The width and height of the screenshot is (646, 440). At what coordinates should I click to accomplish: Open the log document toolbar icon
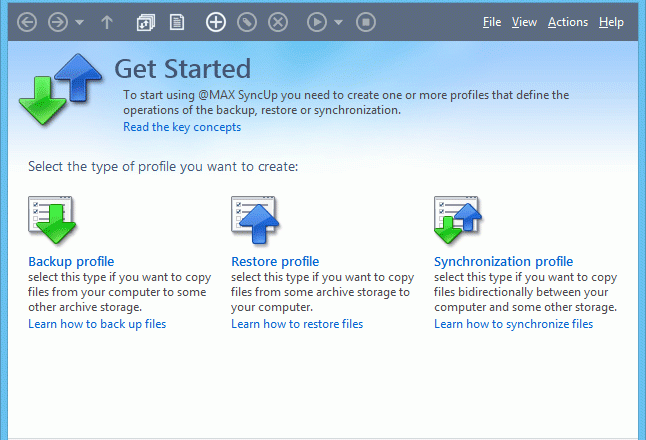pyautogui.click(x=177, y=22)
